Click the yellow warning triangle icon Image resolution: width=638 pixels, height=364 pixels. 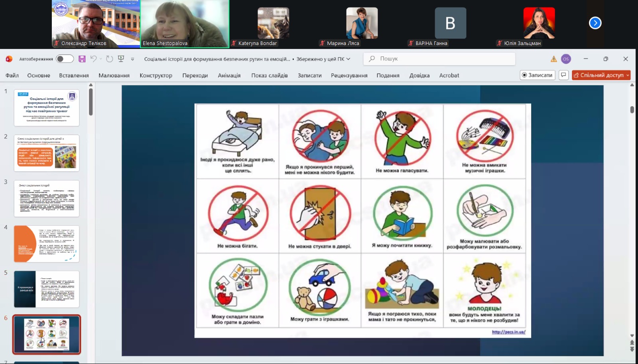click(x=554, y=59)
